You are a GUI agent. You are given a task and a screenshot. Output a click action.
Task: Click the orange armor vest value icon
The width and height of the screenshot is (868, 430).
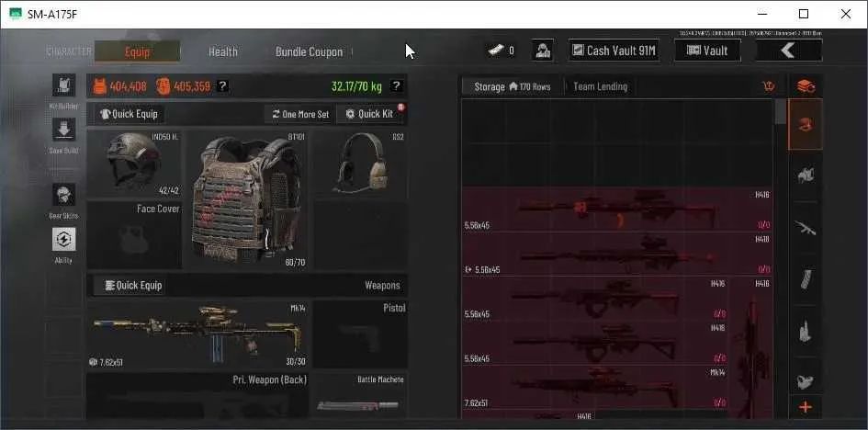99,86
